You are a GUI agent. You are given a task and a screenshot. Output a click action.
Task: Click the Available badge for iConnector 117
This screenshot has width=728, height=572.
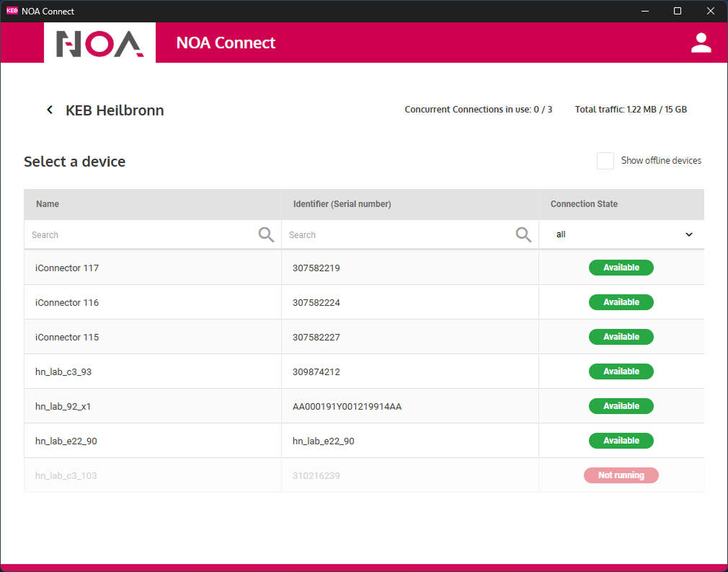point(621,268)
